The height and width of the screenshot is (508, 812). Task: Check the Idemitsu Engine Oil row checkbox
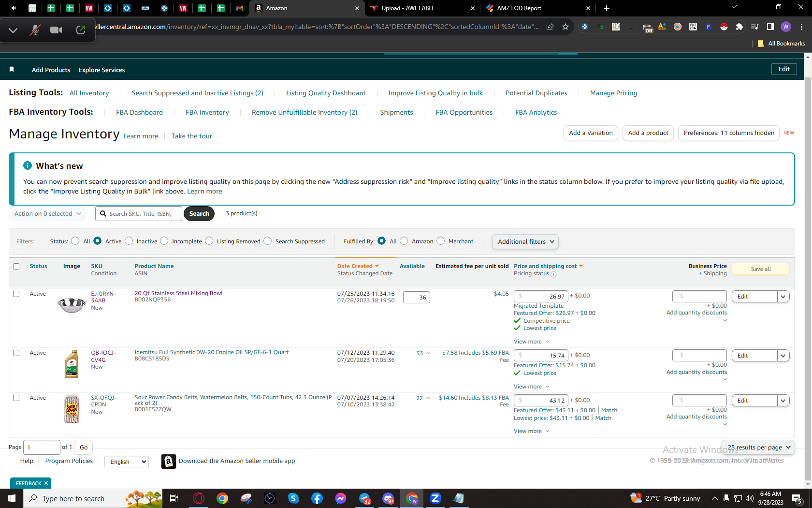[x=16, y=353]
